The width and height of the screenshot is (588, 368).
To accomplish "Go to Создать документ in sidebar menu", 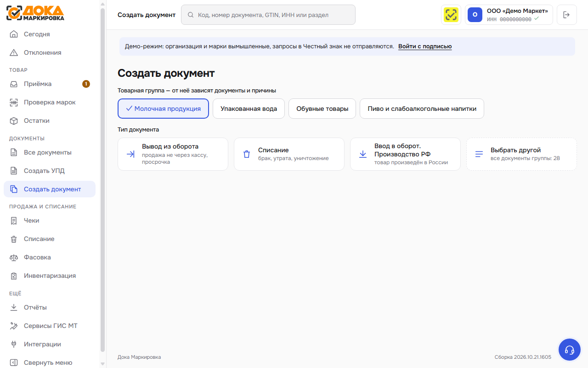I will tap(50, 189).
